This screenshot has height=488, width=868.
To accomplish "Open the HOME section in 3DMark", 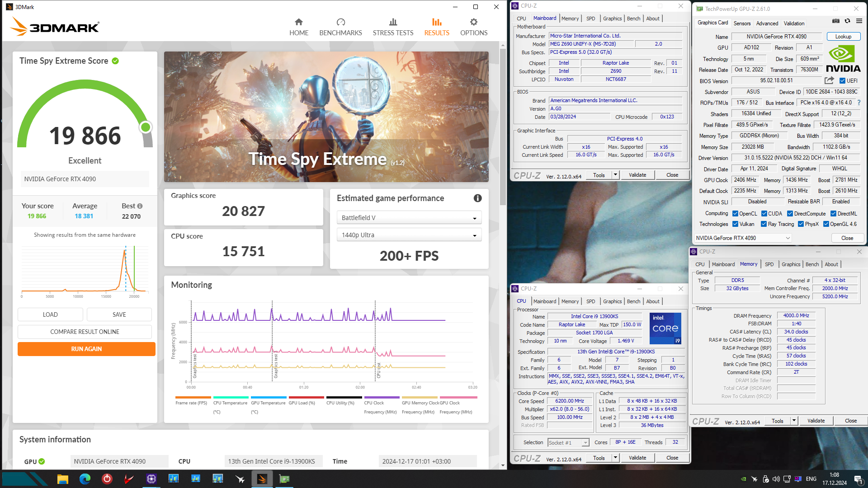I will pos(299,27).
